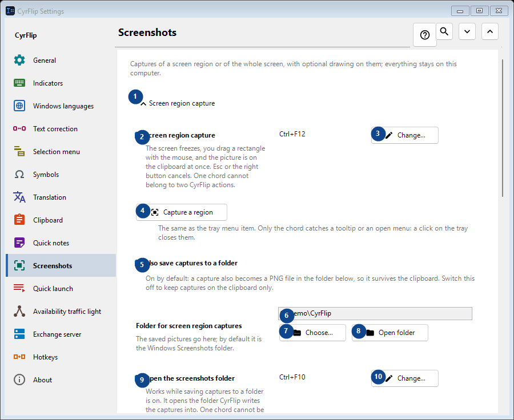
Task: Toggle Also save captures to a folder
Action: point(187,263)
